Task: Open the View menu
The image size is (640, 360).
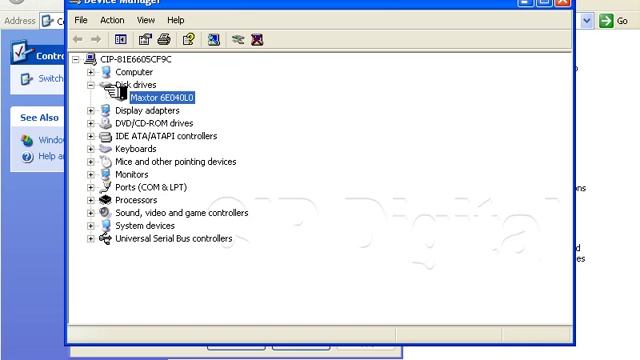Action: pyautogui.click(x=146, y=20)
